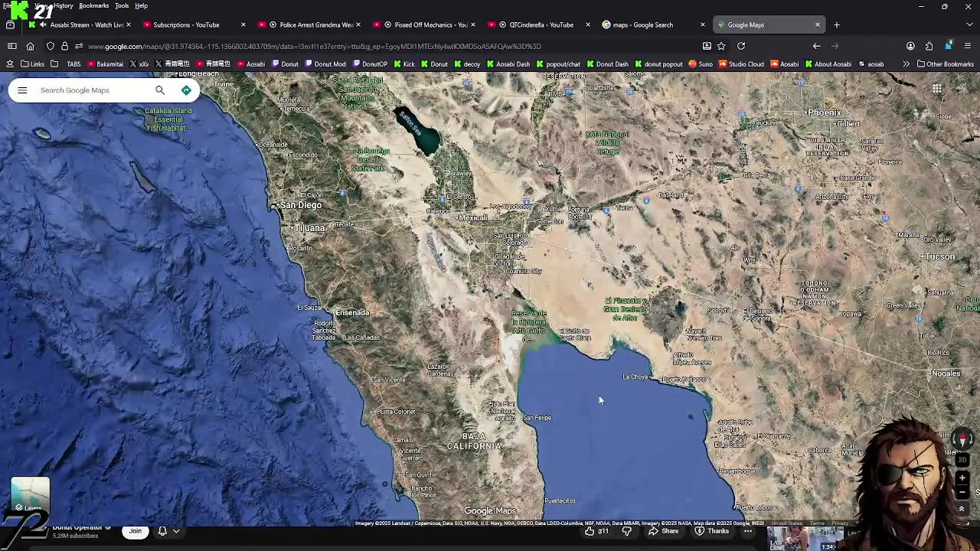The height and width of the screenshot is (551, 980).
Task: Open the Bakamitai bookmark
Action: (x=105, y=64)
